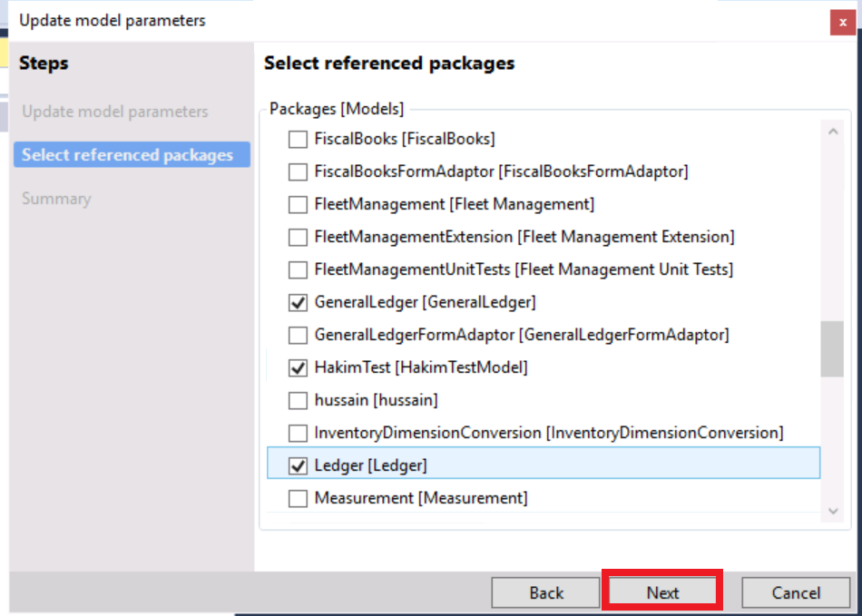Select FleetManagementExtension package checkbox
The width and height of the screenshot is (862, 616).
(x=298, y=237)
